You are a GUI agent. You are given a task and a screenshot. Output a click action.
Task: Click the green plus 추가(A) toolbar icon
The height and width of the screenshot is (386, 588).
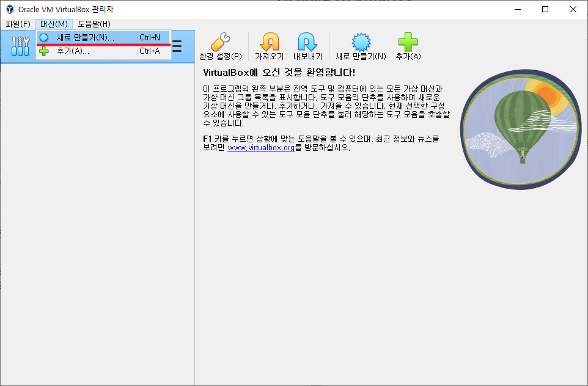[x=408, y=42]
